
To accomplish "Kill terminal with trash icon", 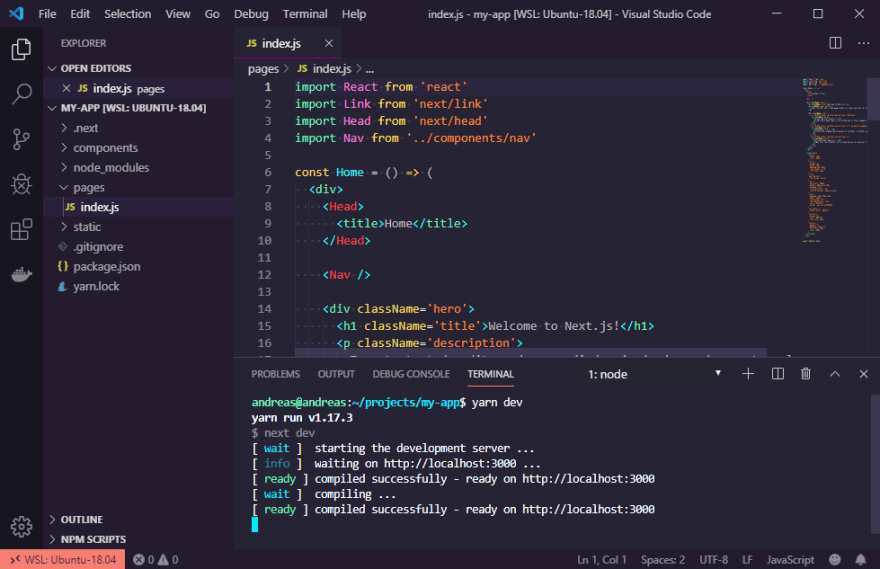I will 805,374.
